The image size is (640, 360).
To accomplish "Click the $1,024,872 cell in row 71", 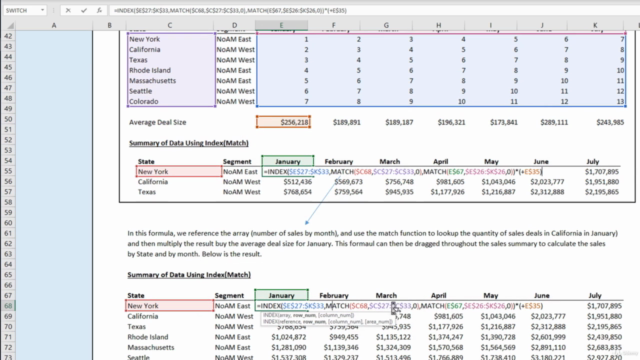I will 289,337.
